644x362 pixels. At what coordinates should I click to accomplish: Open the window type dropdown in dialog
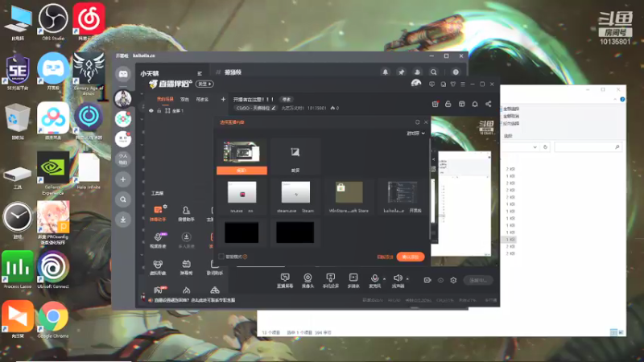pos(415,134)
